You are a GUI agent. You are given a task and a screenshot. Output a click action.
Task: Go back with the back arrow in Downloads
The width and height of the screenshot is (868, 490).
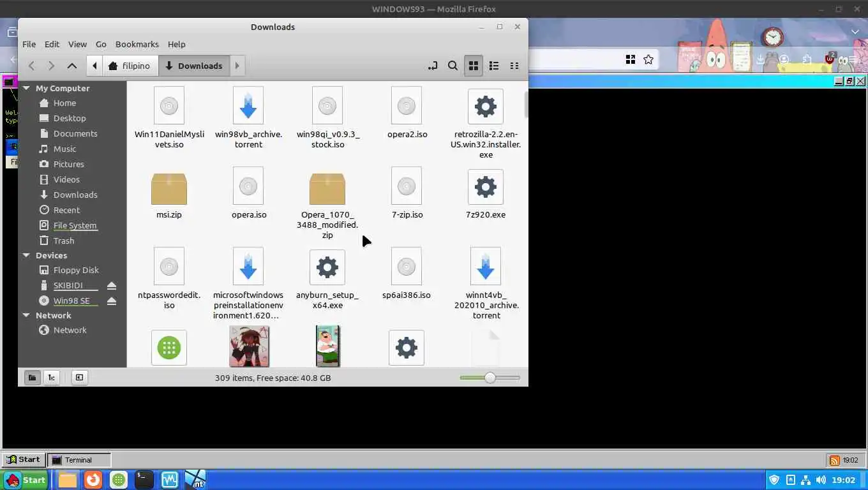[31, 66]
